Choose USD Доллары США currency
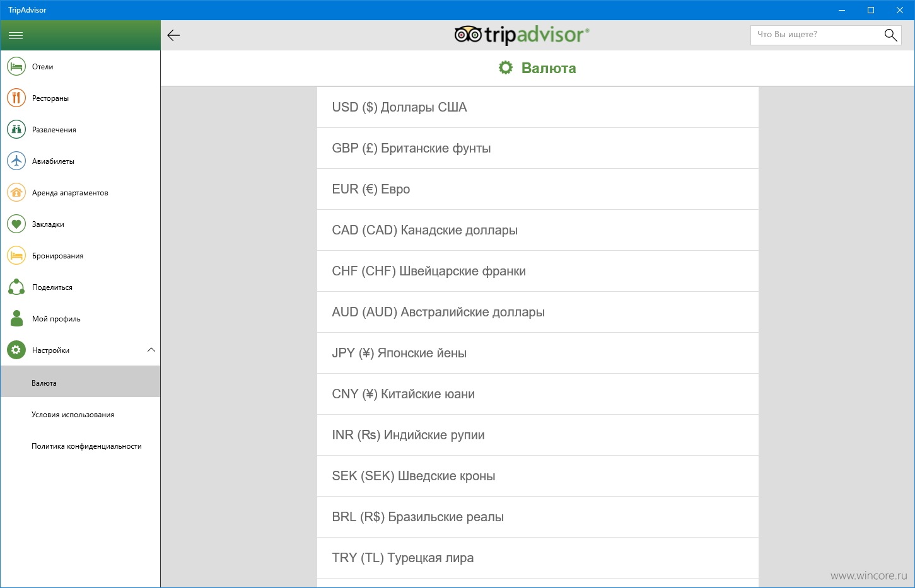Image resolution: width=915 pixels, height=588 pixels. [x=537, y=107]
